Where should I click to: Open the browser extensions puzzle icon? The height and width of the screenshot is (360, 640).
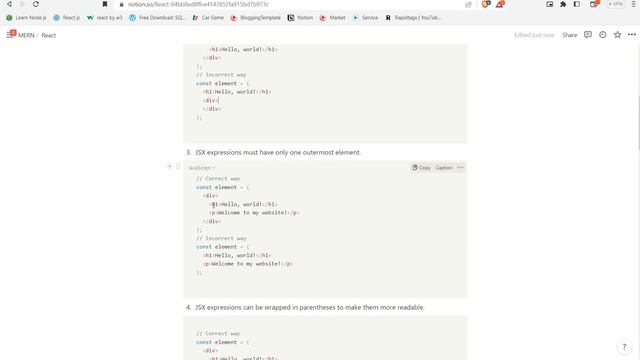click(563, 4)
